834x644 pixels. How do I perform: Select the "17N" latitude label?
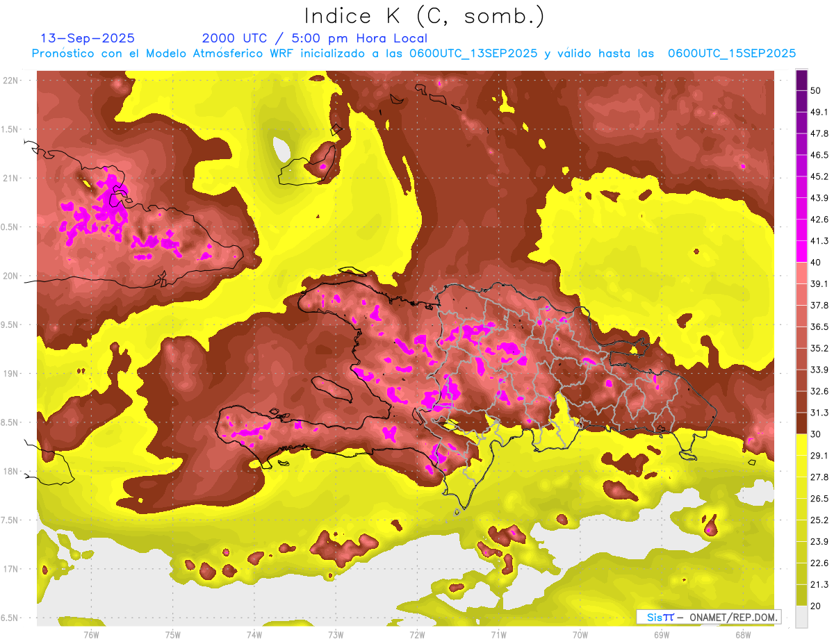(x=10, y=569)
